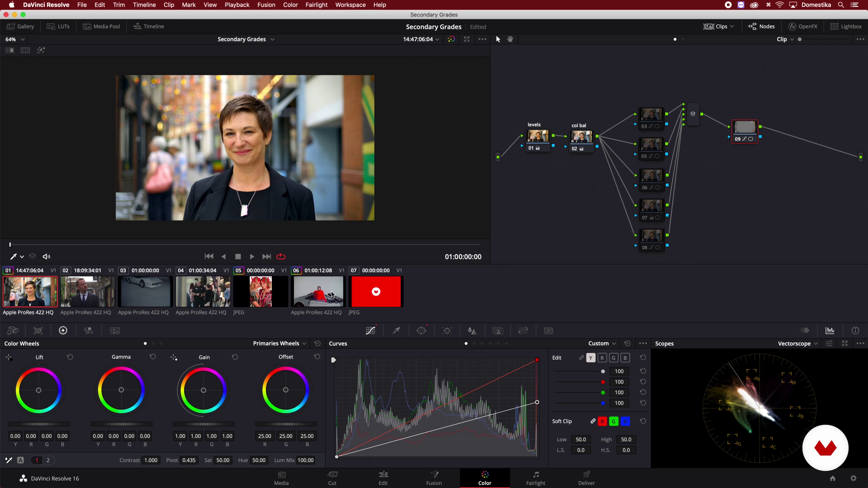The width and height of the screenshot is (868, 488).
Task: Open Motion Effects palette
Action: click(115, 331)
